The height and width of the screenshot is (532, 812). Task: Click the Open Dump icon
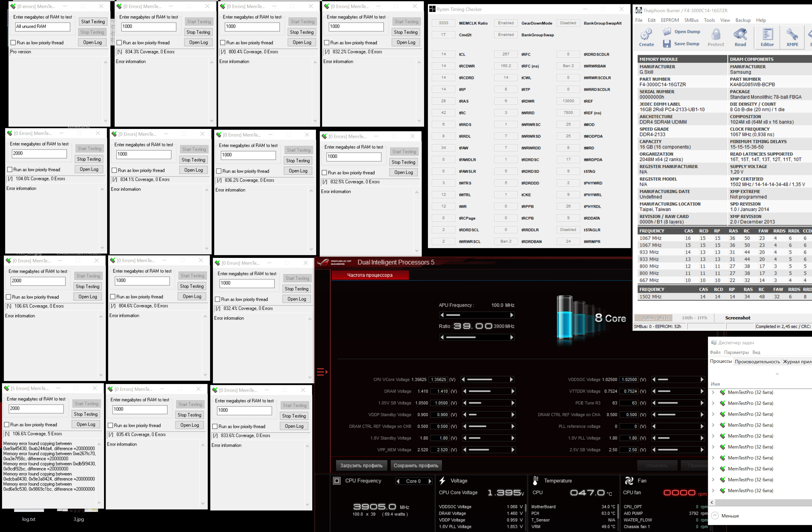click(667, 32)
